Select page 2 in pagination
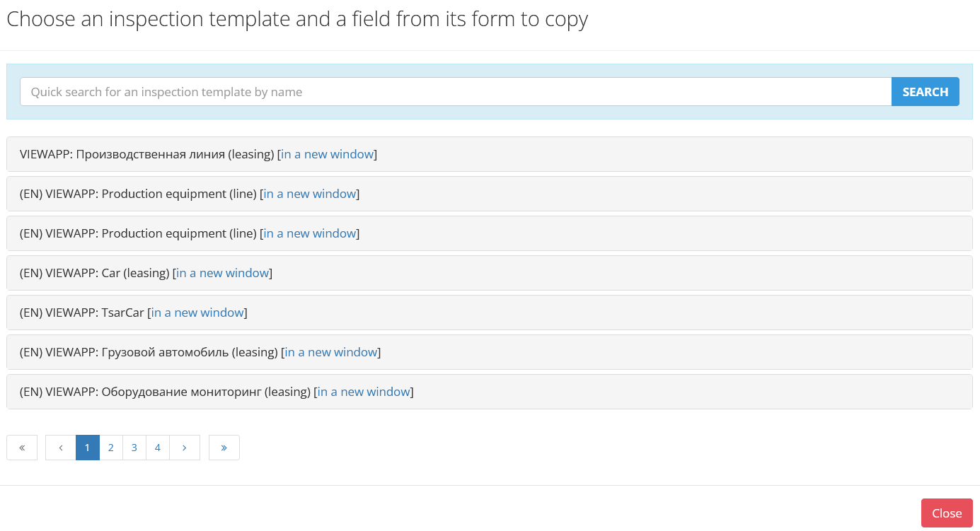Image resolution: width=980 pixels, height=531 pixels. [x=111, y=448]
